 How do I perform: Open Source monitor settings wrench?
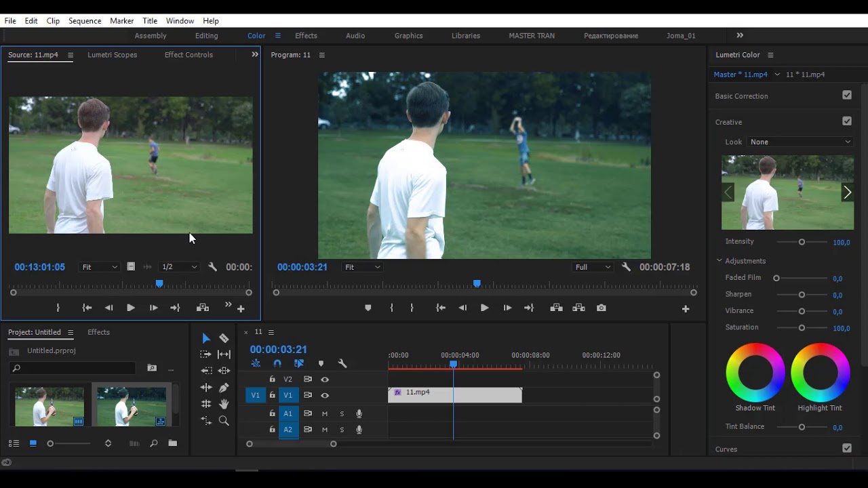pos(212,267)
